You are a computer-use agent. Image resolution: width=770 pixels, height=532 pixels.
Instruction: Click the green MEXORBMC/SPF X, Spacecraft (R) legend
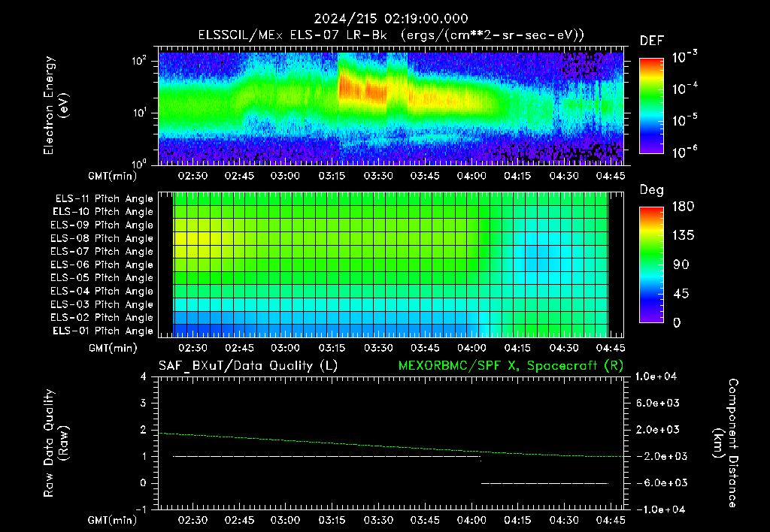tap(511, 366)
